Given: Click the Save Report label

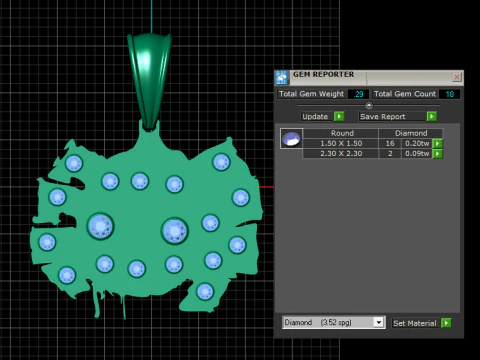Looking at the screenshot, I should pos(383,116).
